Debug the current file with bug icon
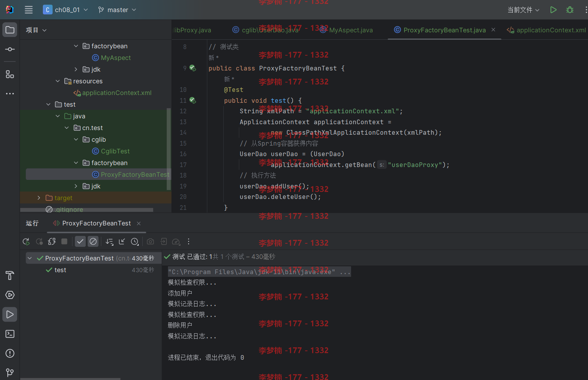588x380 pixels. [x=570, y=10]
